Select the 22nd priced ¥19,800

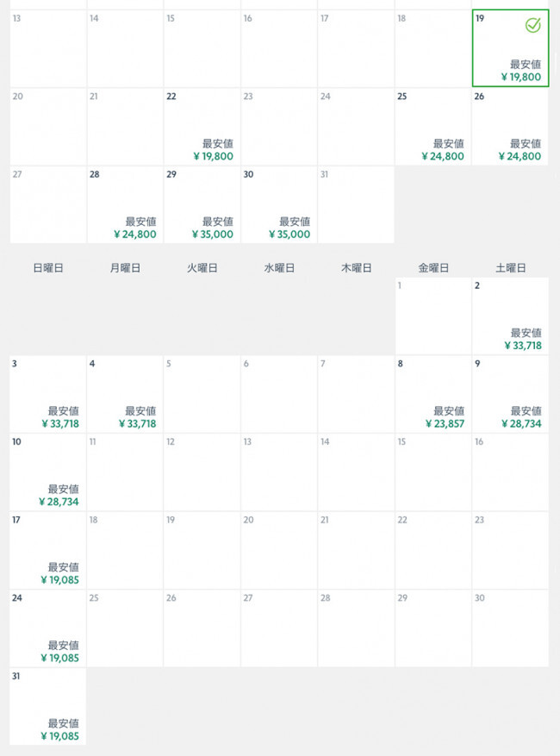click(202, 127)
